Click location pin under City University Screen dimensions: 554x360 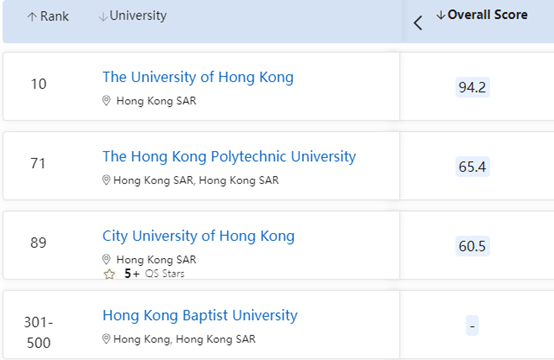pos(106,260)
